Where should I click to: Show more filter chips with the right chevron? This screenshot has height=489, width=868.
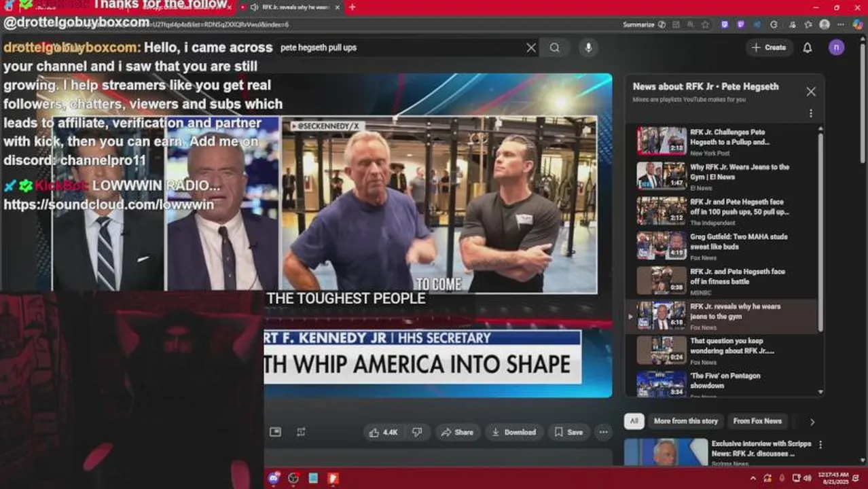coord(812,422)
